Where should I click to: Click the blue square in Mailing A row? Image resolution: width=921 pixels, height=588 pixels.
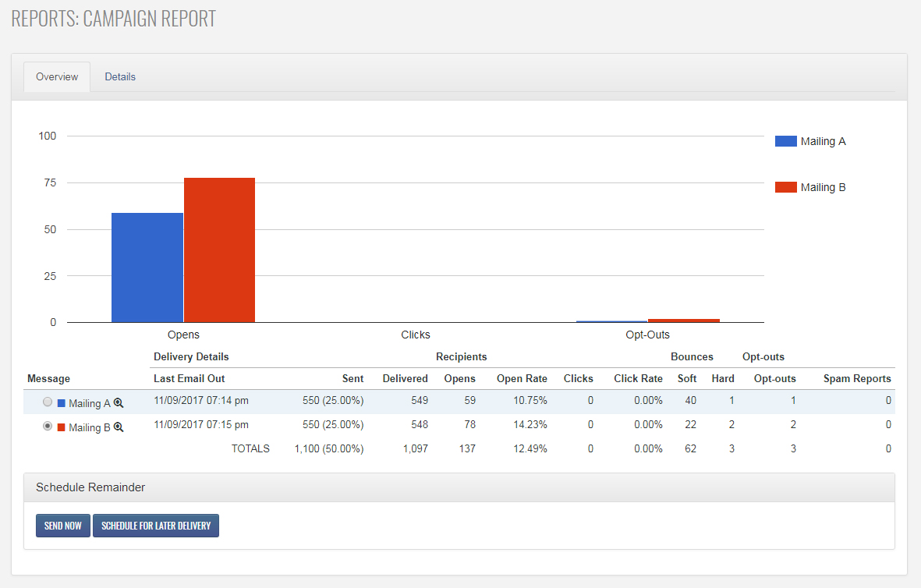62,403
